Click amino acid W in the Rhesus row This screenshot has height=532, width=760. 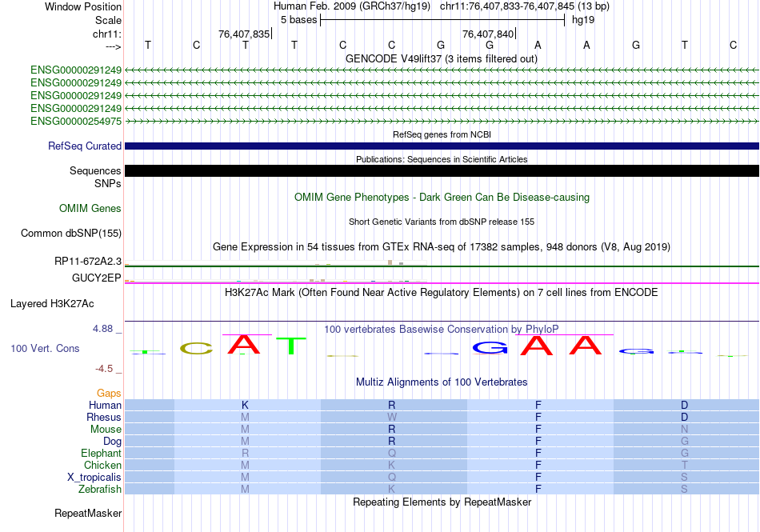pyautogui.click(x=392, y=417)
